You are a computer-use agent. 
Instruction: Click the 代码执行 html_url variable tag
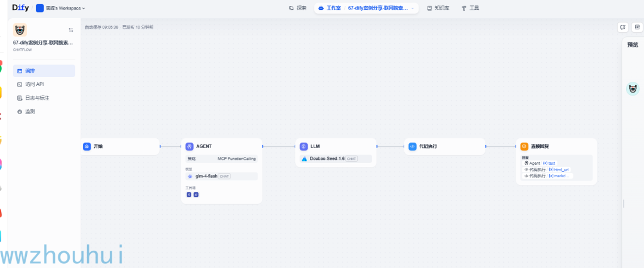(547, 170)
